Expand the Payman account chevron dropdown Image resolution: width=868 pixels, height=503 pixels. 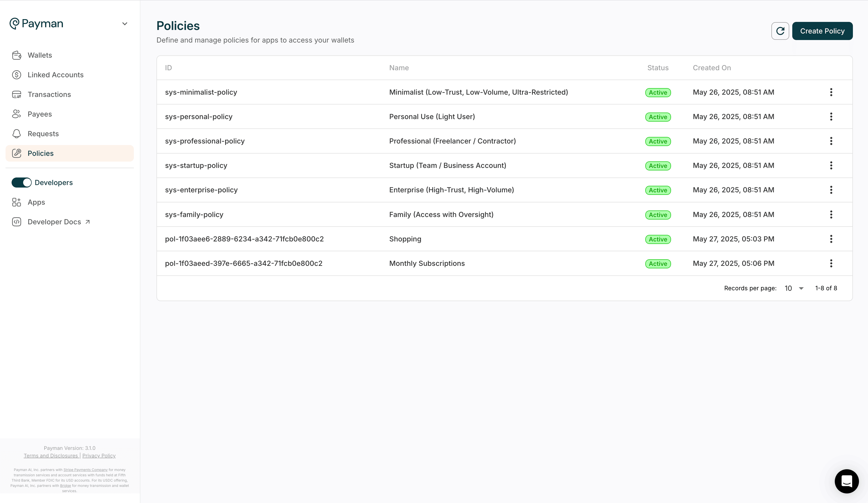click(x=125, y=24)
